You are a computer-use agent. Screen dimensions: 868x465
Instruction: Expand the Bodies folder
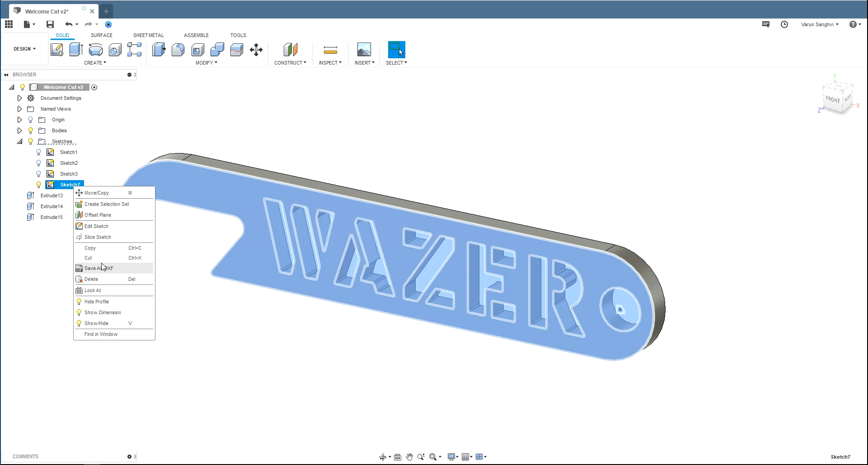19,130
